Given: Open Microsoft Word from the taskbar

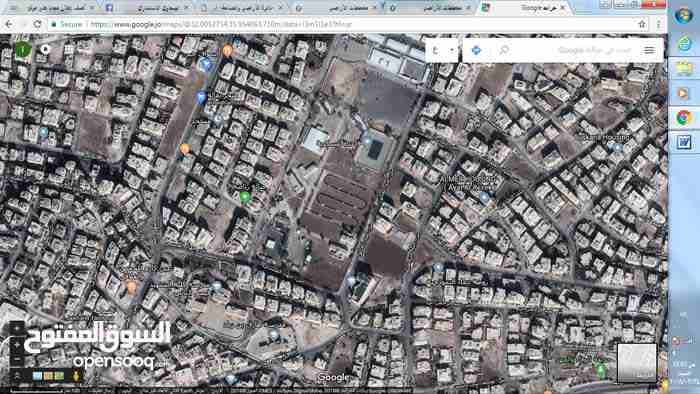Looking at the screenshot, I should [x=684, y=143].
